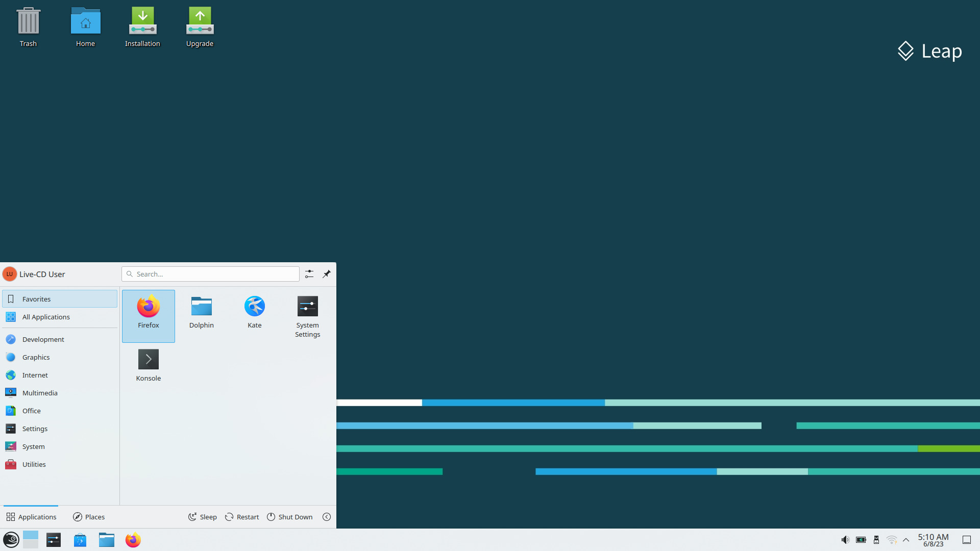Open the Settings category
Screen dimensions: 980x551
tap(60, 429)
